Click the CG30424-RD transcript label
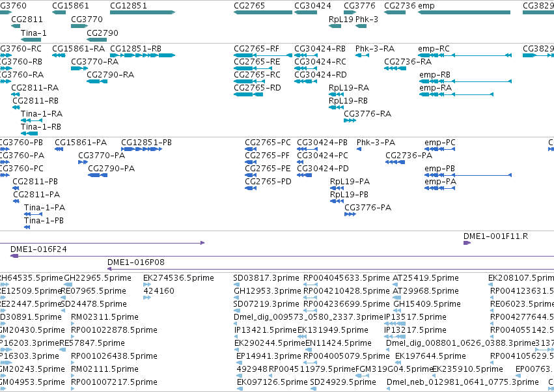The image size is (554, 392). click(x=320, y=75)
